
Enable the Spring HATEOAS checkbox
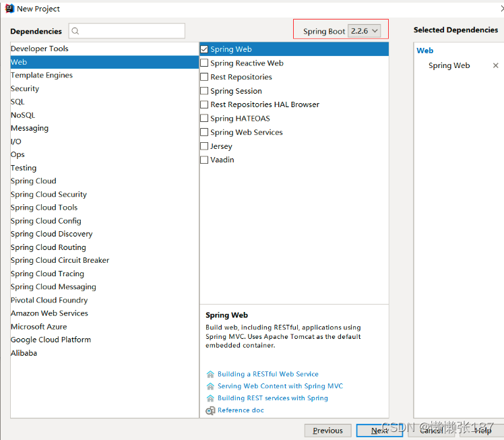point(204,119)
